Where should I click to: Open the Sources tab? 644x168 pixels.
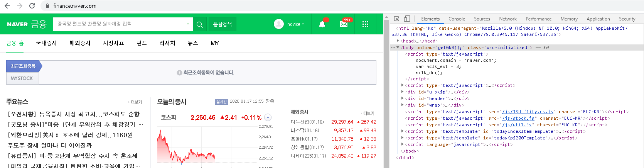point(482,19)
